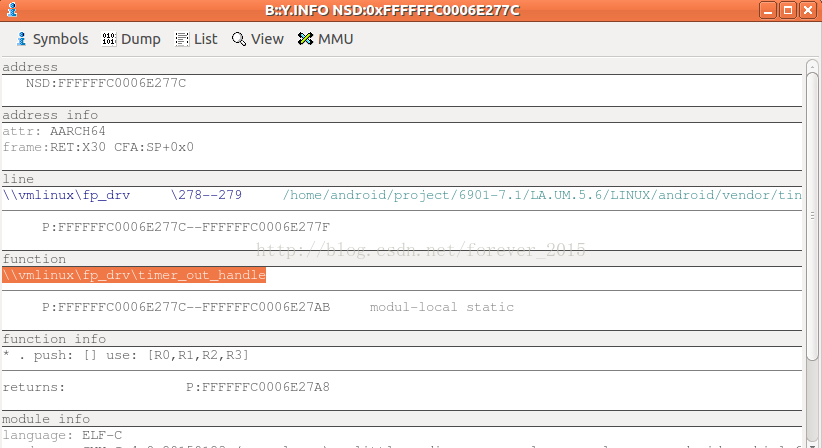The height and width of the screenshot is (448, 822).
Task: Click the 'modul-local static' text
Action: [442, 307]
